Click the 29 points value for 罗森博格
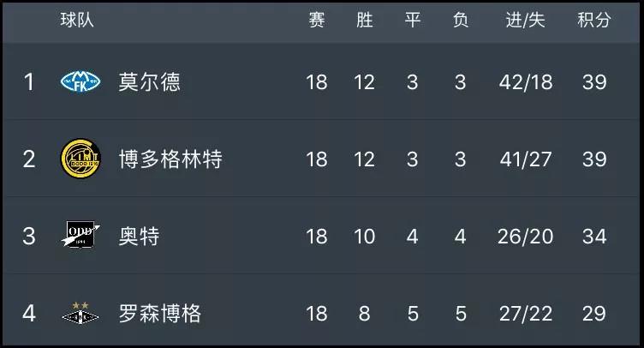This screenshot has width=644, height=348. [593, 314]
